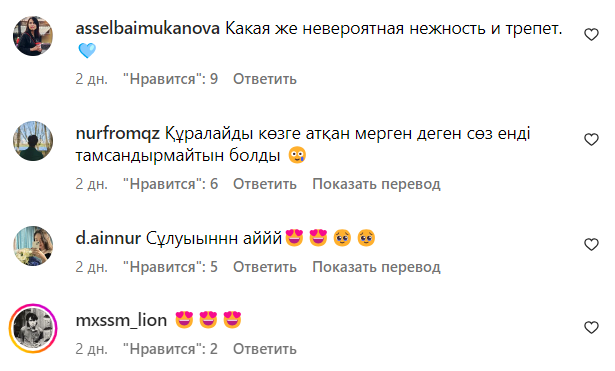
Task: Like nurfromqz's comment with heart icon
Action: (x=591, y=140)
